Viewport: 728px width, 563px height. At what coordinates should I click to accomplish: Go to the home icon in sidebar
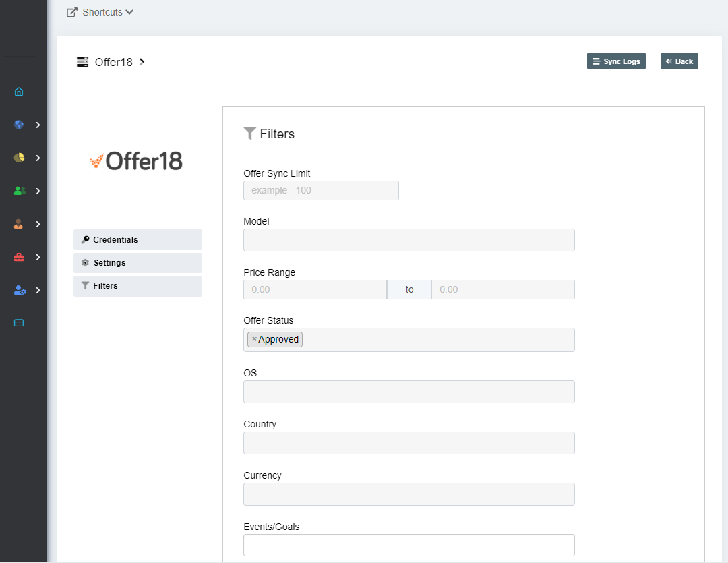[x=19, y=92]
